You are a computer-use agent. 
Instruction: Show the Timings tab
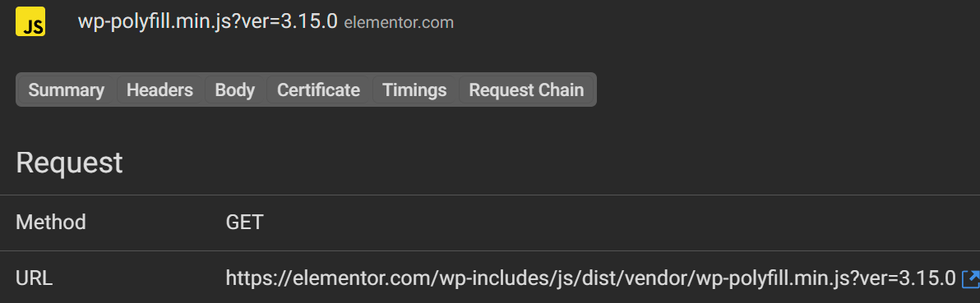tap(415, 90)
